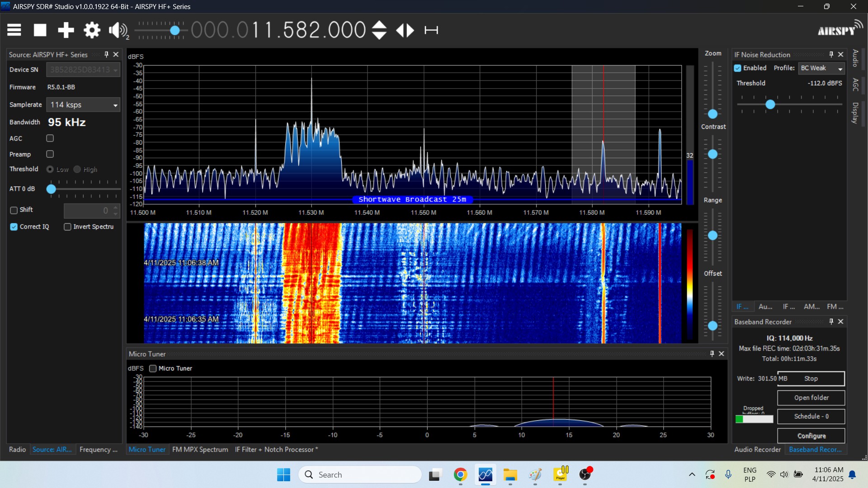Enable the Micro Tuner checkbox
The height and width of the screenshot is (488, 868).
(153, 368)
